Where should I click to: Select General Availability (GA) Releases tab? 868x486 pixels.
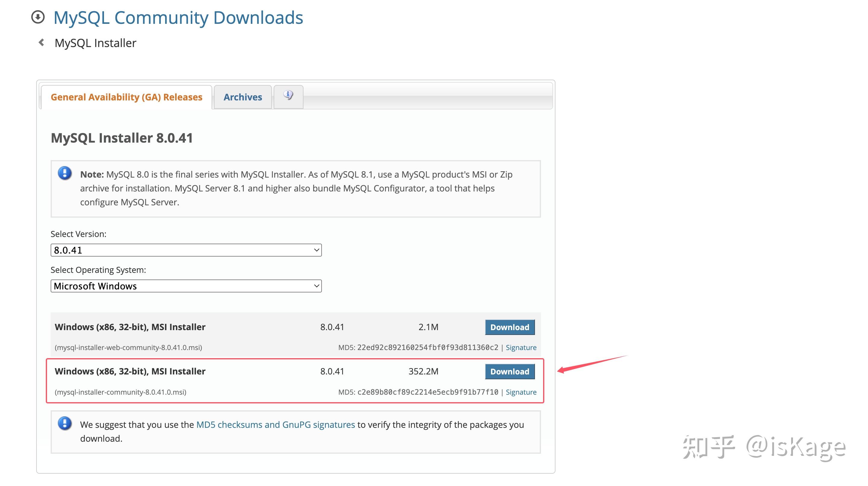(x=126, y=97)
